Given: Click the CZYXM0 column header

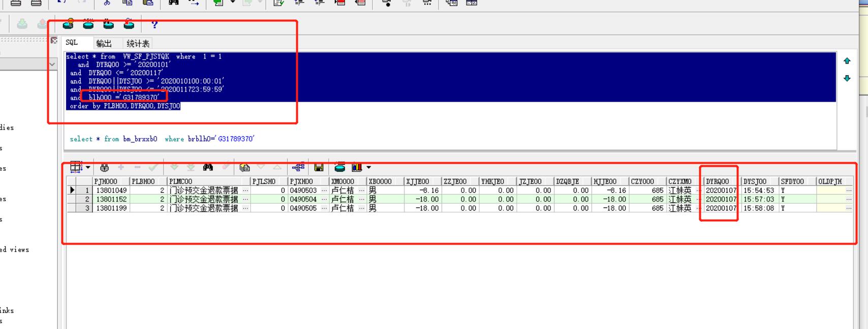Looking at the screenshot, I should [x=685, y=181].
